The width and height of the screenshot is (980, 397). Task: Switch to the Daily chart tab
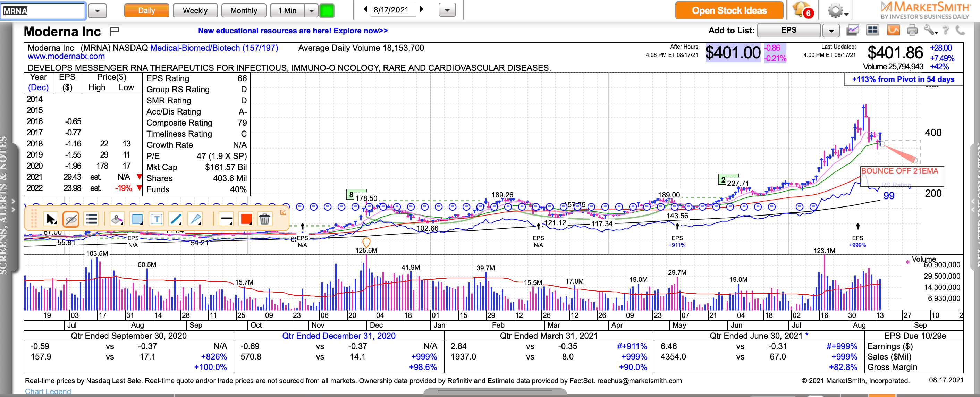pos(146,11)
